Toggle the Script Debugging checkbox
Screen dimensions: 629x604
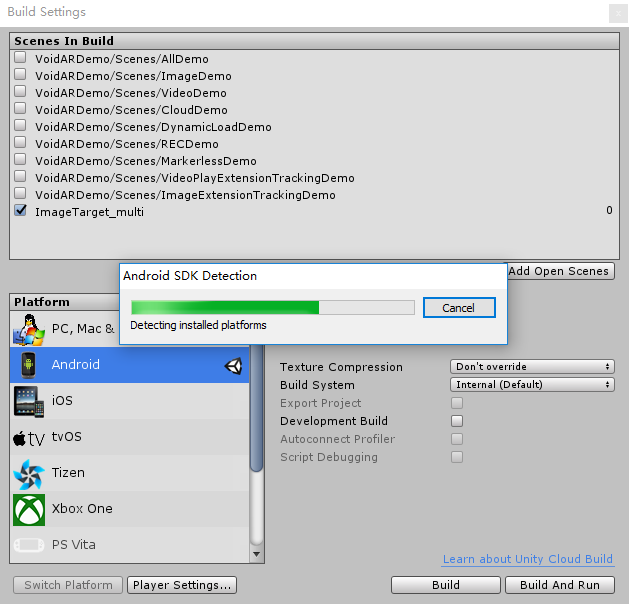(x=457, y=457)
